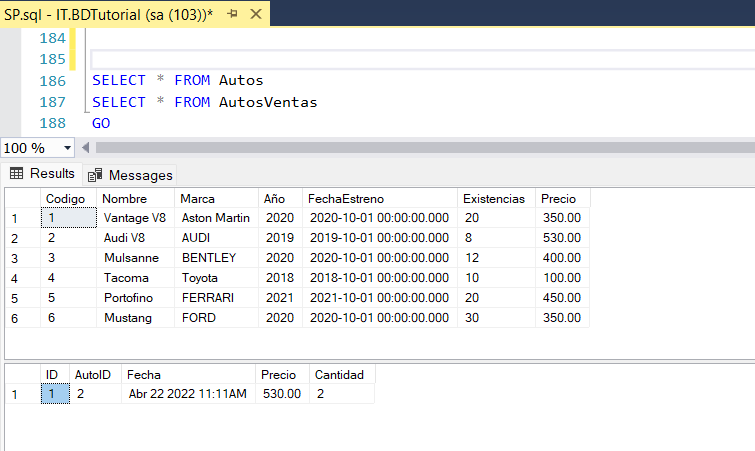The height and width of the screenshot is (451, 755).
Task: Select Codigo cell of Vantage V8 row
Action: (68, 218)
